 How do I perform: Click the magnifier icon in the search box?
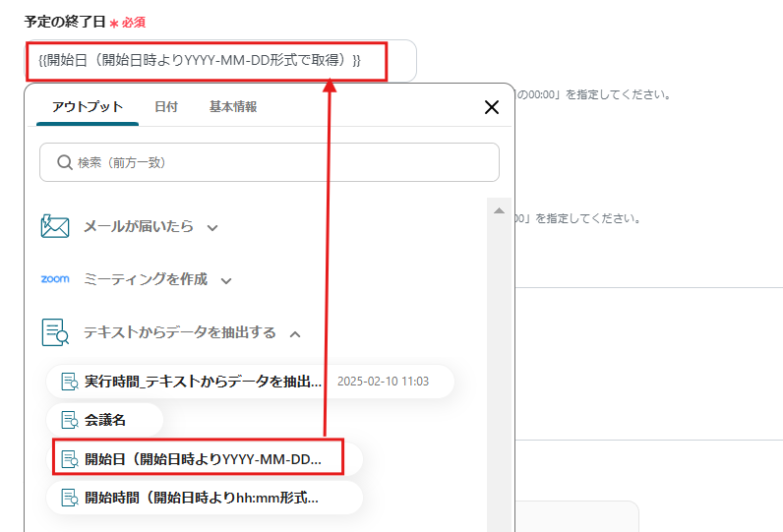click(x=65, y=162)
